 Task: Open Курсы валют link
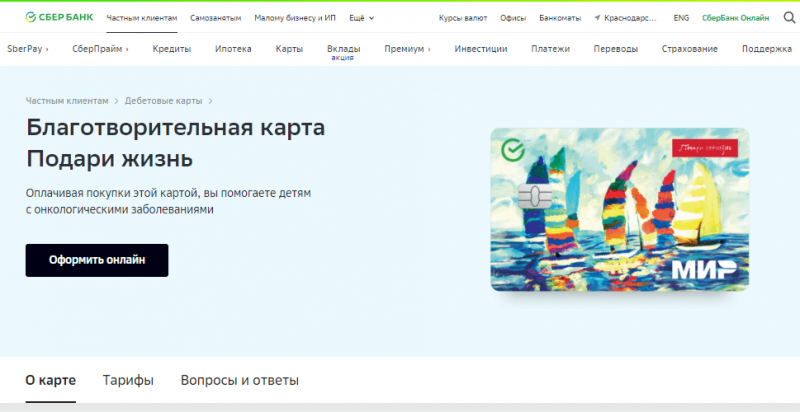[463, 18]
